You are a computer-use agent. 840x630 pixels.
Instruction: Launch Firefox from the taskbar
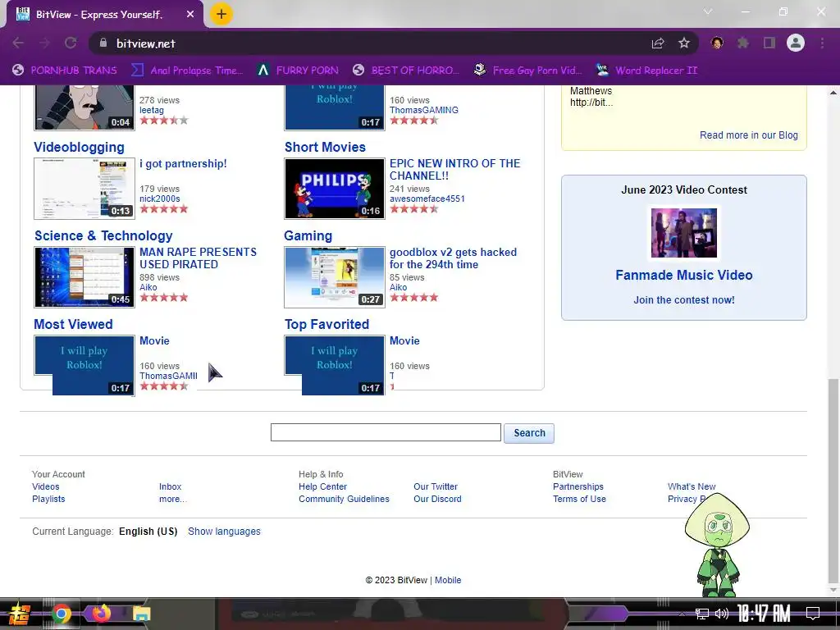click(101, 614)
